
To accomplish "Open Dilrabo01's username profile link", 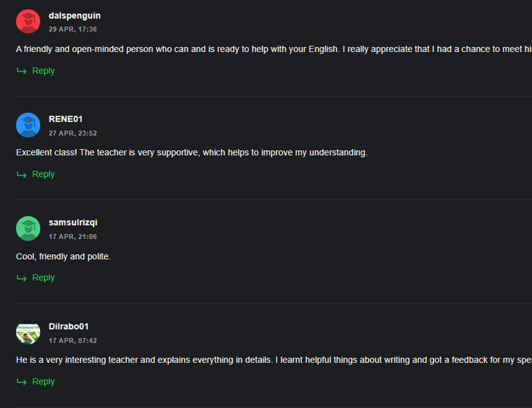I will pyautogui.click(x=69, y=326).
